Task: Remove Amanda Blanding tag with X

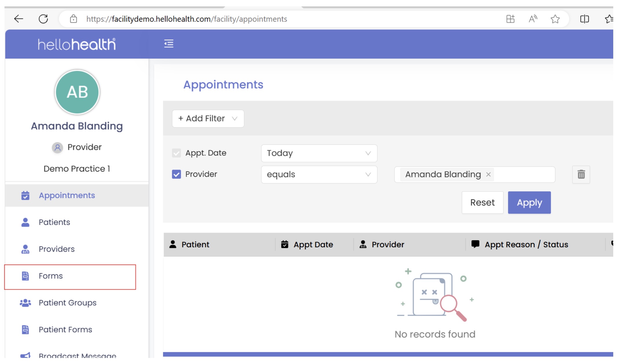Action: click(x=489, y=174)
